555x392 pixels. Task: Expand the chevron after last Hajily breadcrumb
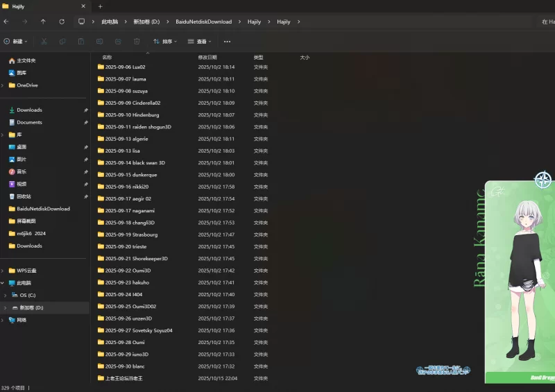[299, 22]
